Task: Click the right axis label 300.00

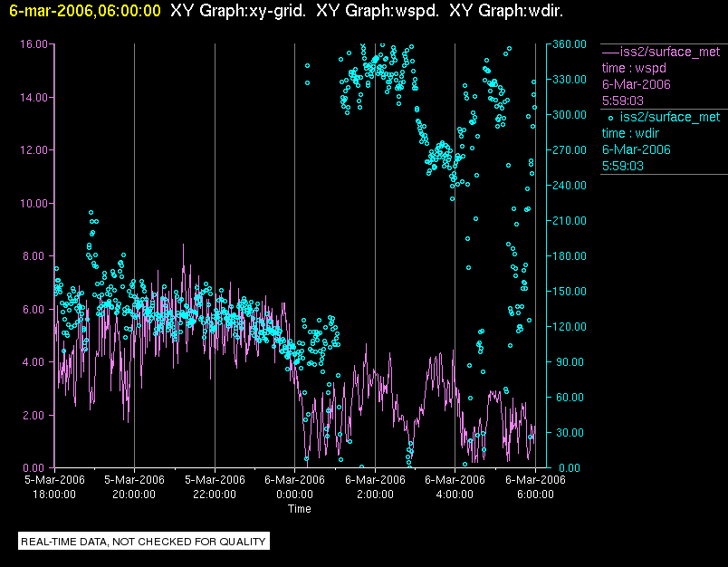Action: tap(570, 115)
